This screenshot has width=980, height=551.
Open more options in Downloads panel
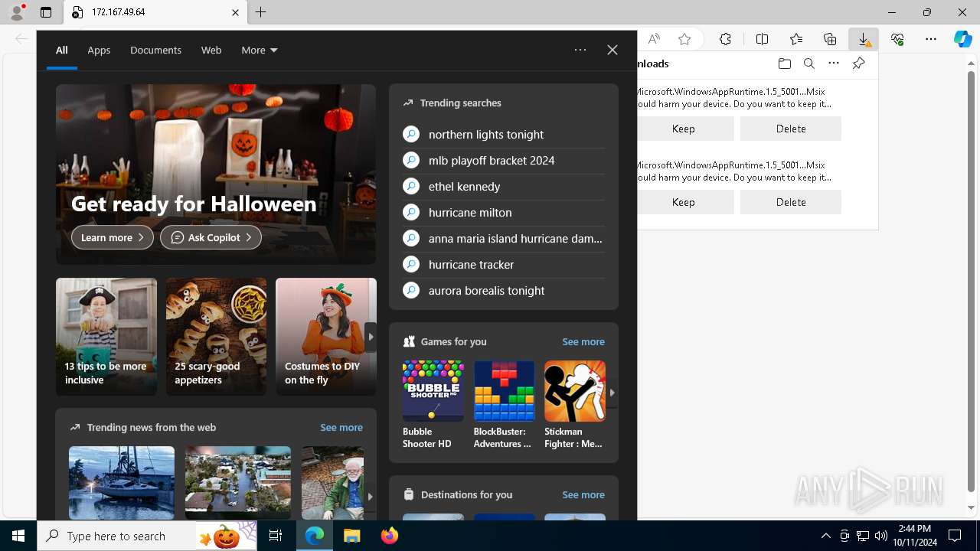[834, 64]
